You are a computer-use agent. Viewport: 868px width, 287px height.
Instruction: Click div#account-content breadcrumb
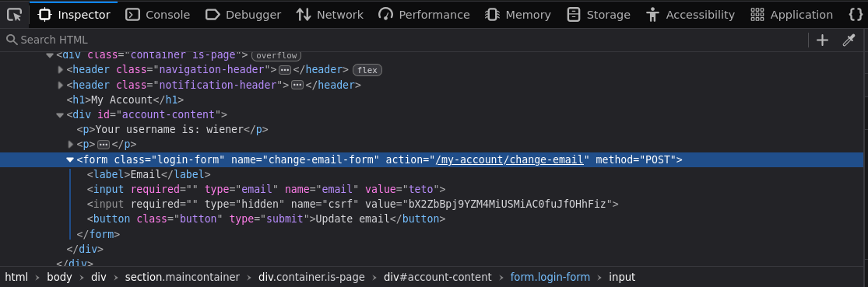438,277
